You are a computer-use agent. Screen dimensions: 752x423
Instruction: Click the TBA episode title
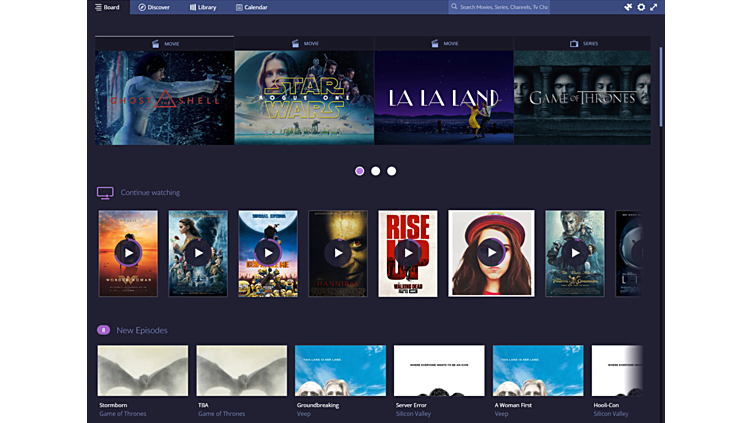coord(203,405)
